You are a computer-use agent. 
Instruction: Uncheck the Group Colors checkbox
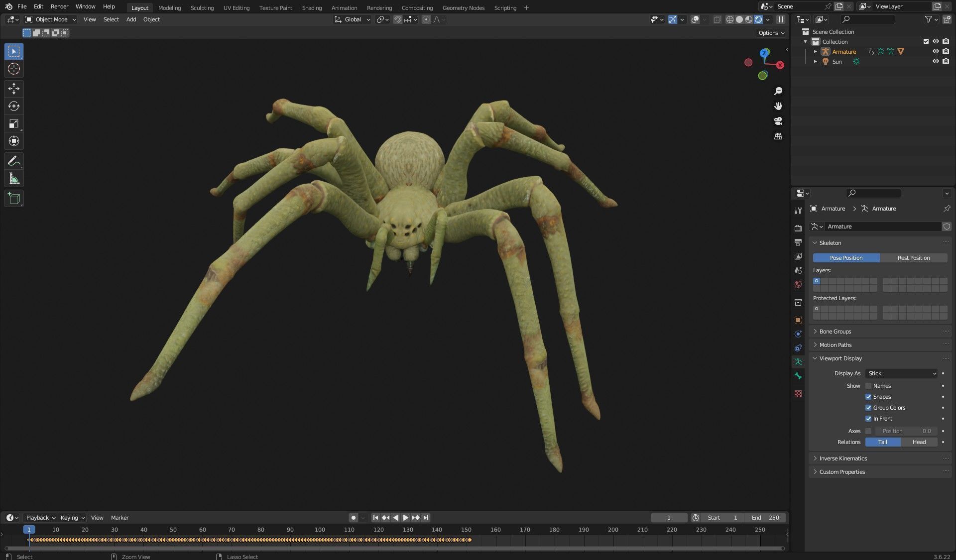click(868, 408)
